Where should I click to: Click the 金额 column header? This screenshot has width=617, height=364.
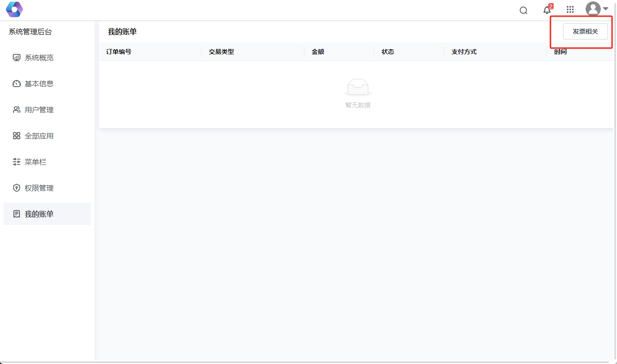coord(318,52)
